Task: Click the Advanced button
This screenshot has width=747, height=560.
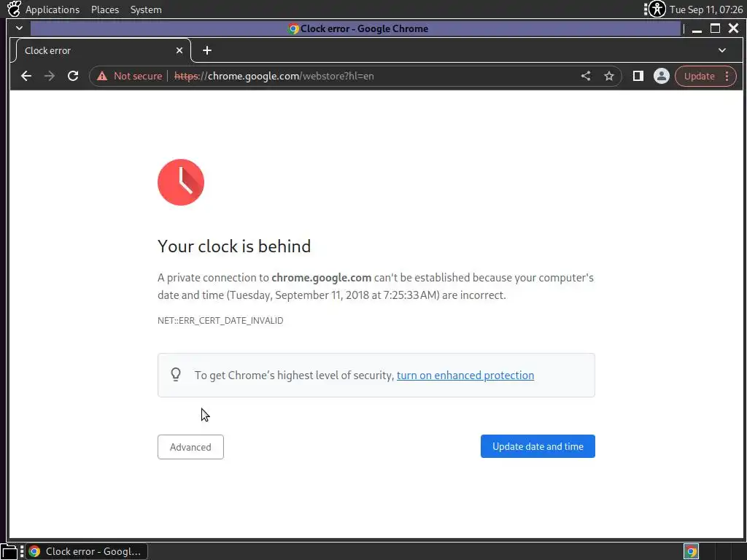Action: pos(190,447)
